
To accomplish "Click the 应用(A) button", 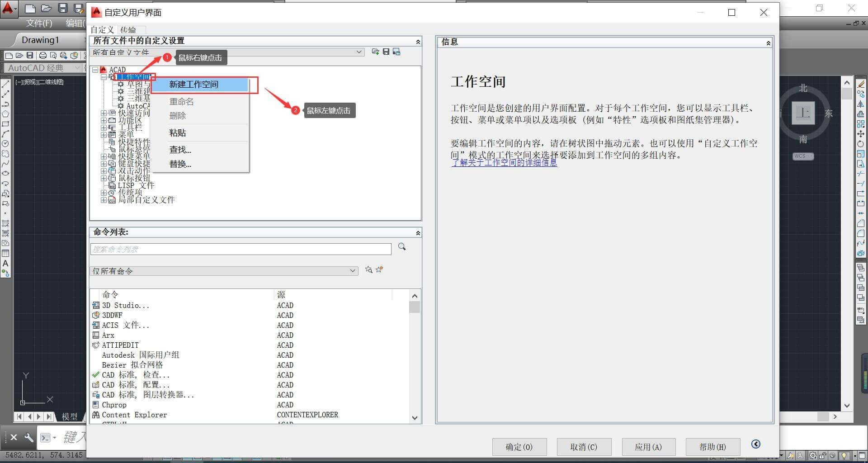I will [648, 447].
